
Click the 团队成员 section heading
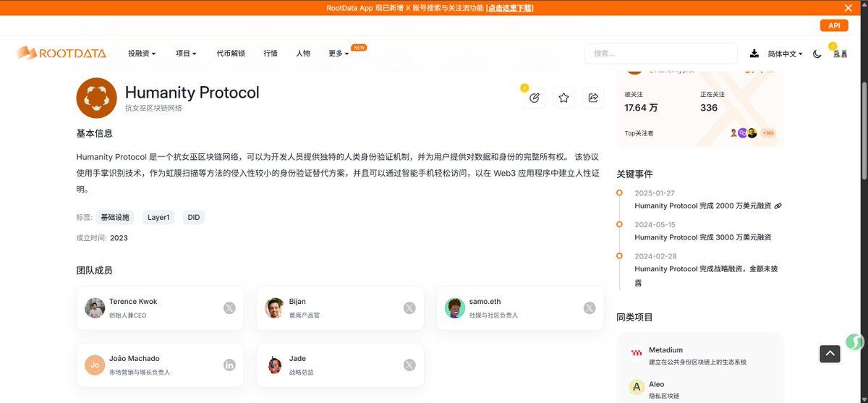[x=94, y=270]
